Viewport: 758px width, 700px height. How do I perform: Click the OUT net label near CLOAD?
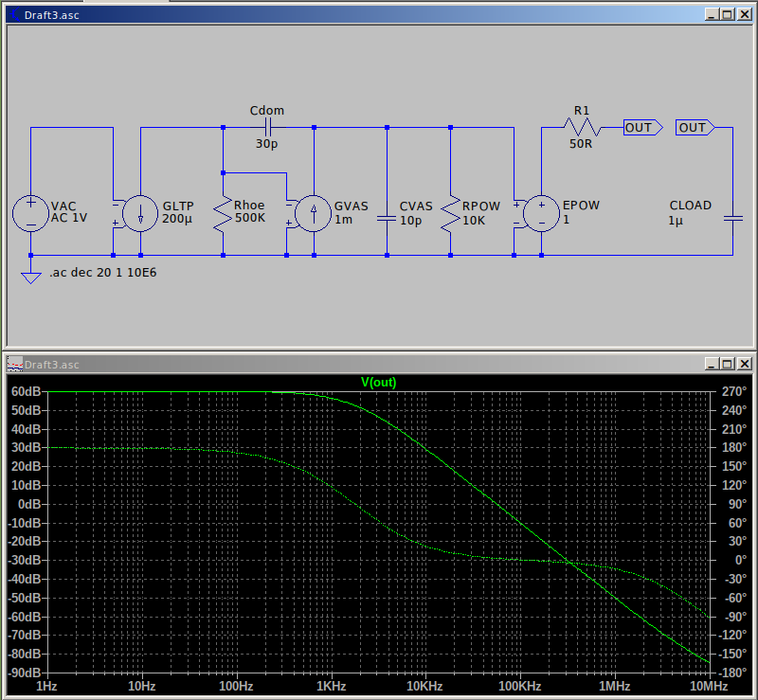pyautogui.click(x=695, y=128)
